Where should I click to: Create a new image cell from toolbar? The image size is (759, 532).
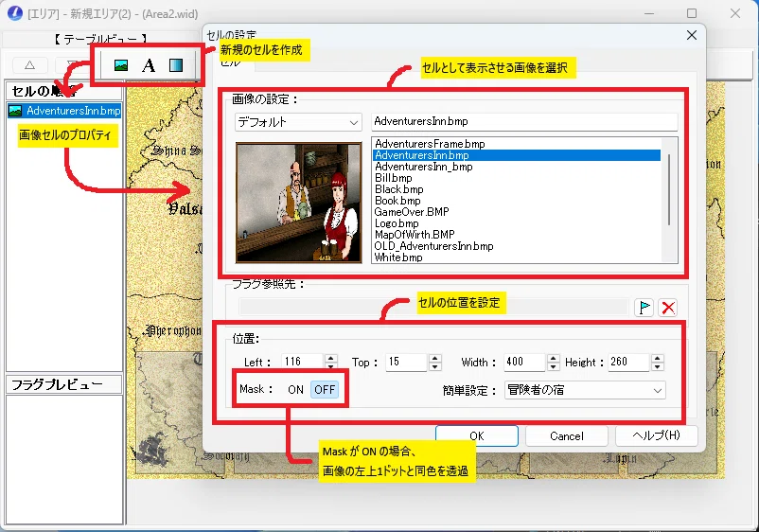(121, 65)
